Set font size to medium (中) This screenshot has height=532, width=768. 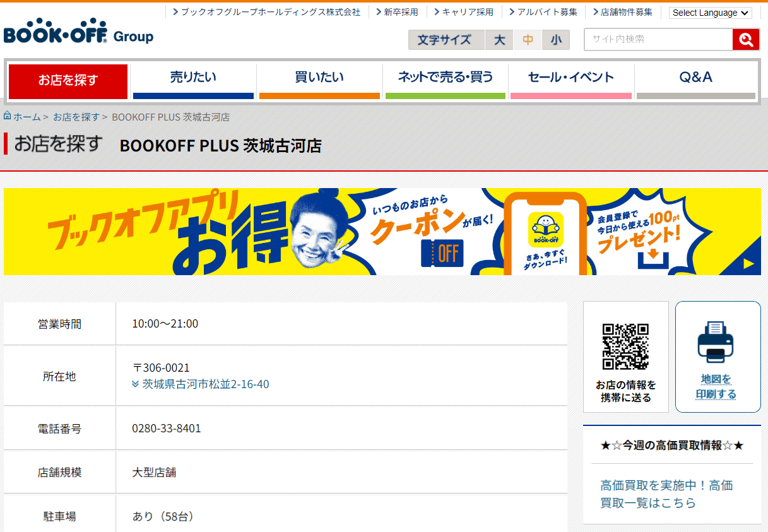click(528, 40)
